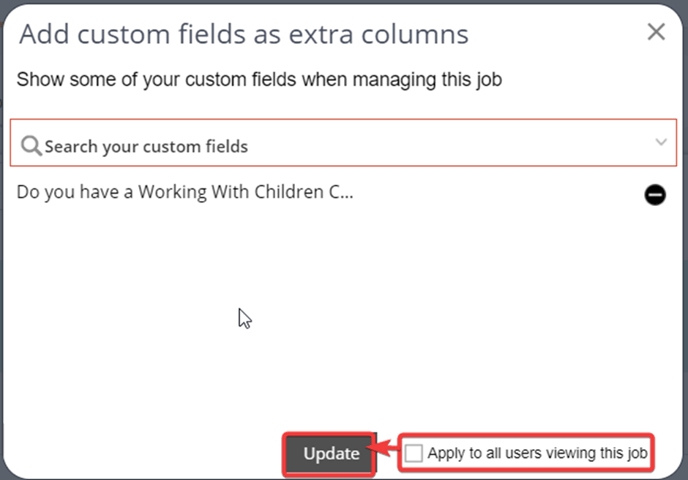The image size is (688, 480).
Task: Expand the custom fields dropdown chevron
Action: click(x=661, y=142)
